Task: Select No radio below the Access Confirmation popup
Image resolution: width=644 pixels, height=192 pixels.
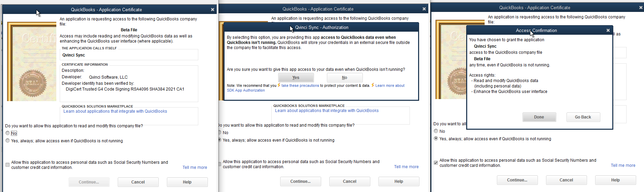Action: pyautogui.click(x=436, y=131)
